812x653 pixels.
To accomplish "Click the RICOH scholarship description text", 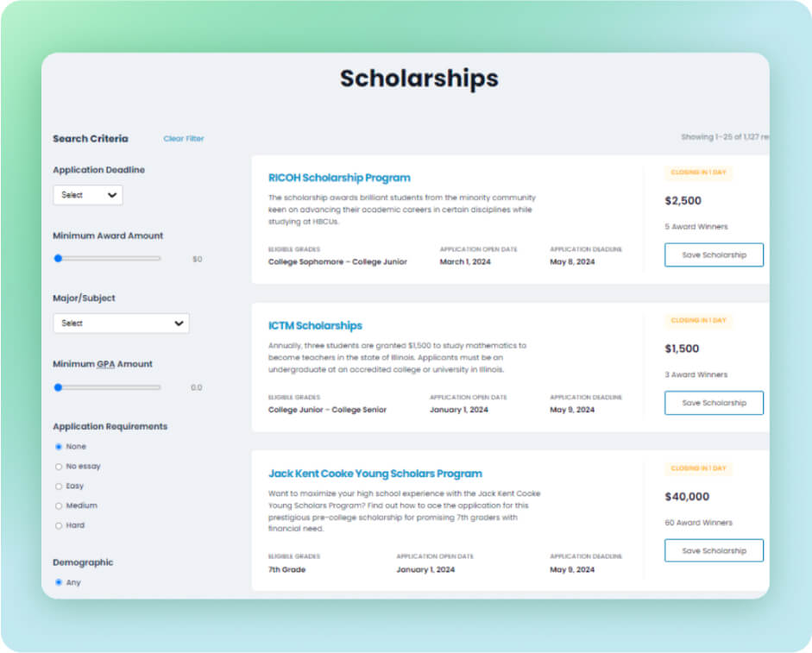I will pyautogui.click(x=401, y=210).
